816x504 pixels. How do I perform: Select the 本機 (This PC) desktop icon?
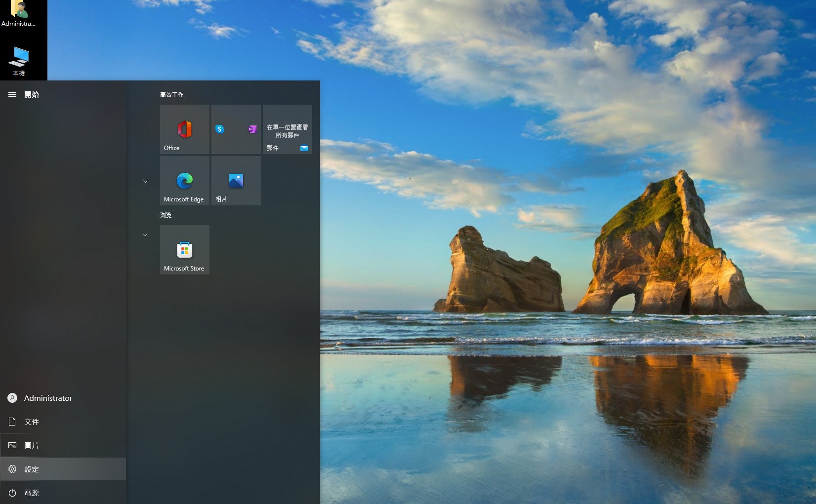19,61
